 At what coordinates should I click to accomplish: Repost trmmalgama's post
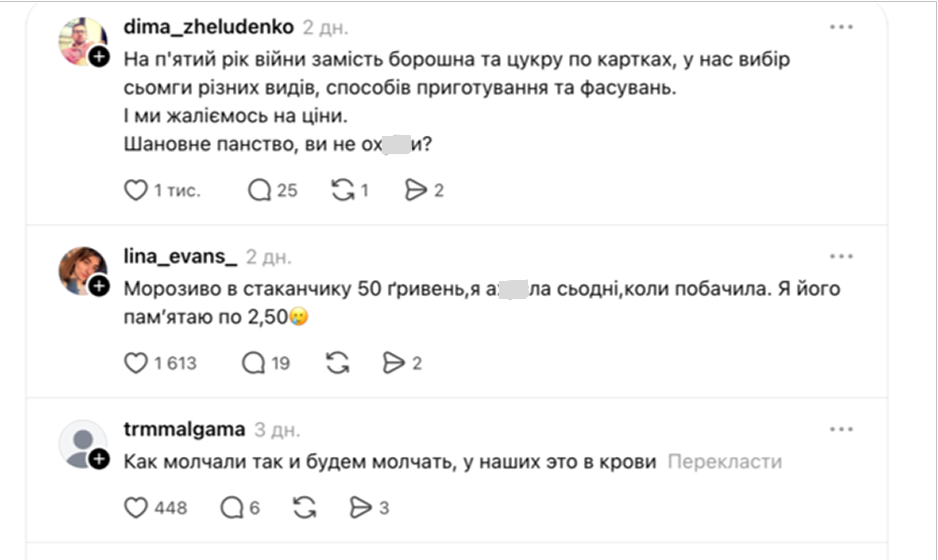[305, 508]
